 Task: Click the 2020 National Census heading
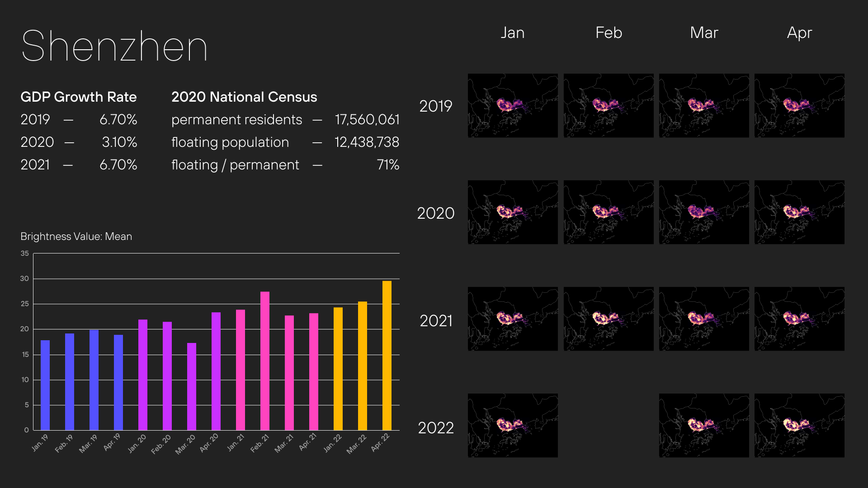pos(244,97)
